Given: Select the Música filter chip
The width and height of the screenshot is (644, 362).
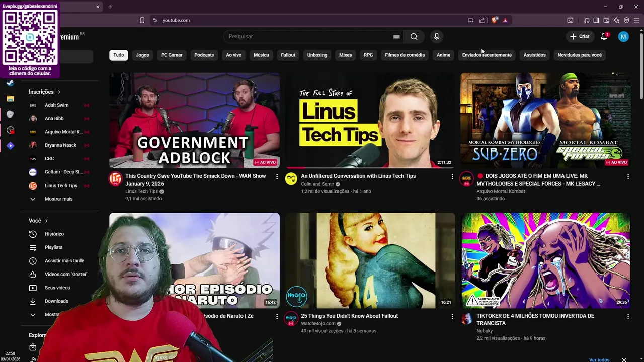Looking at the screenshot, I should pos(261,55).
